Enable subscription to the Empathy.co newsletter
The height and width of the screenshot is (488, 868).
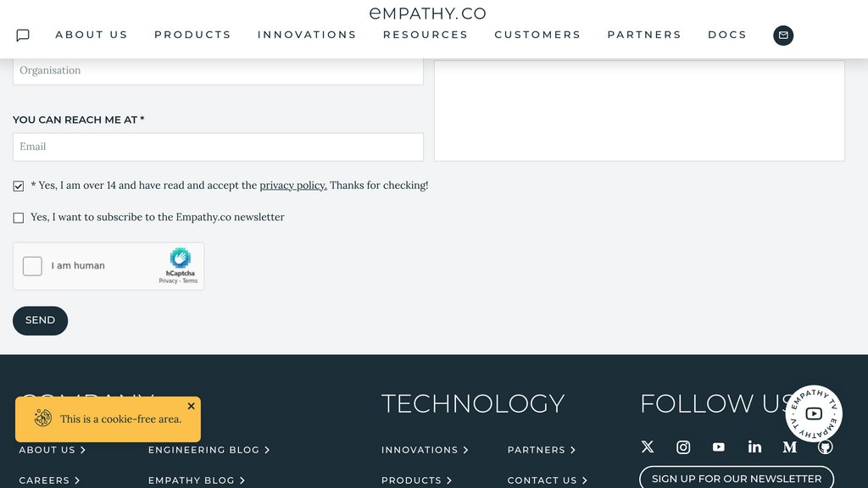18,217
